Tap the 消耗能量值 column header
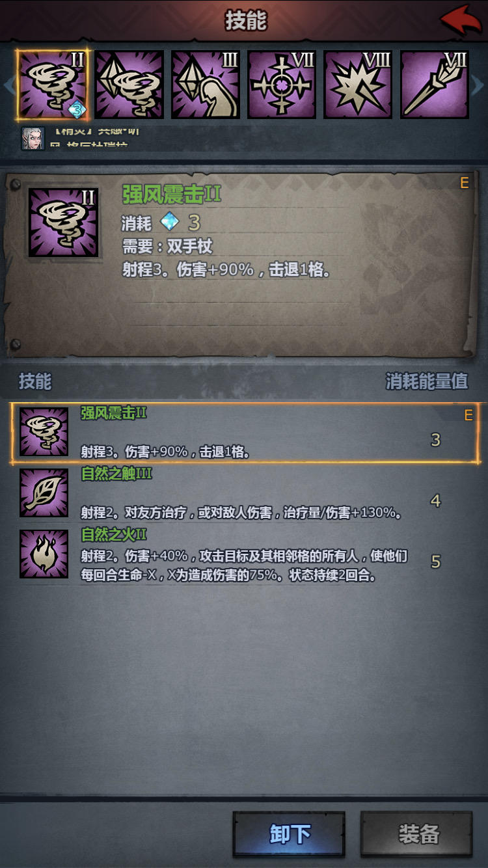 tap(427, 381)
